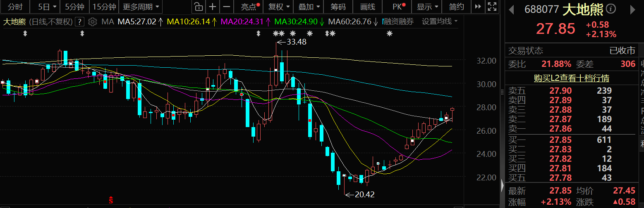Select the 15分钟 period tab
This screenshot has width=644, height=208.
105,7
